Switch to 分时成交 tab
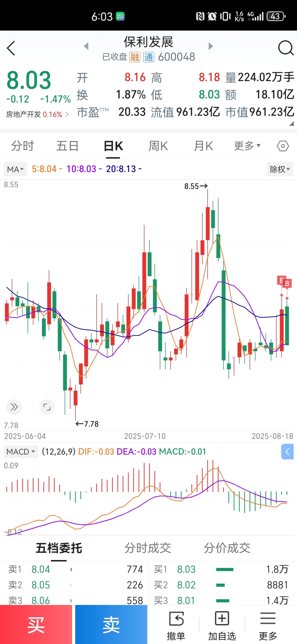297x644 pixels. (148, 548)
